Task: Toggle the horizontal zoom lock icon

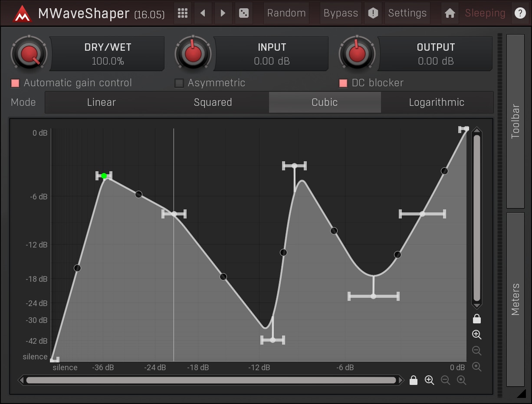Action: pos(414,380)
